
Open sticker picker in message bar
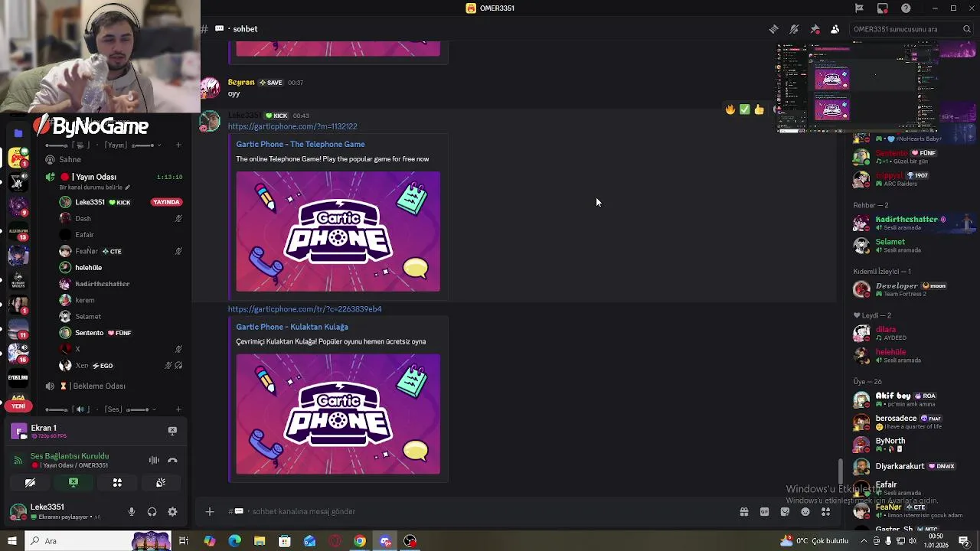coord(785,512)
